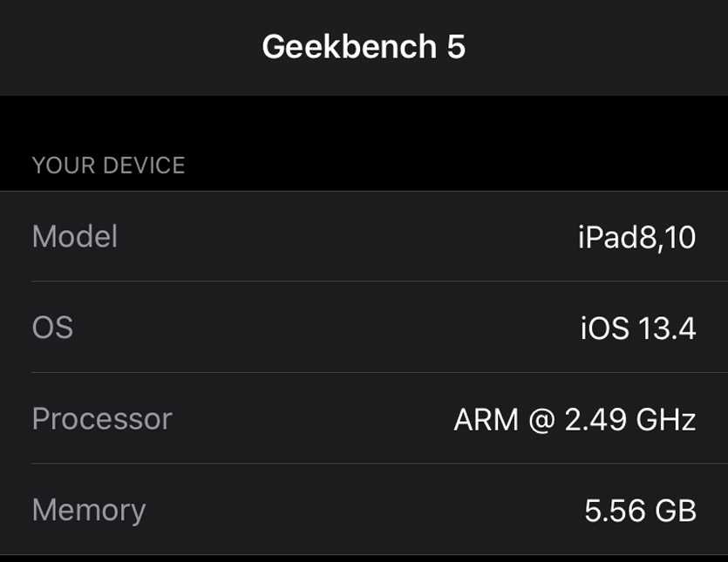Click the 2.49 processor speed number
The width and height of the screenshot is (728, 562).
point(596,420)
